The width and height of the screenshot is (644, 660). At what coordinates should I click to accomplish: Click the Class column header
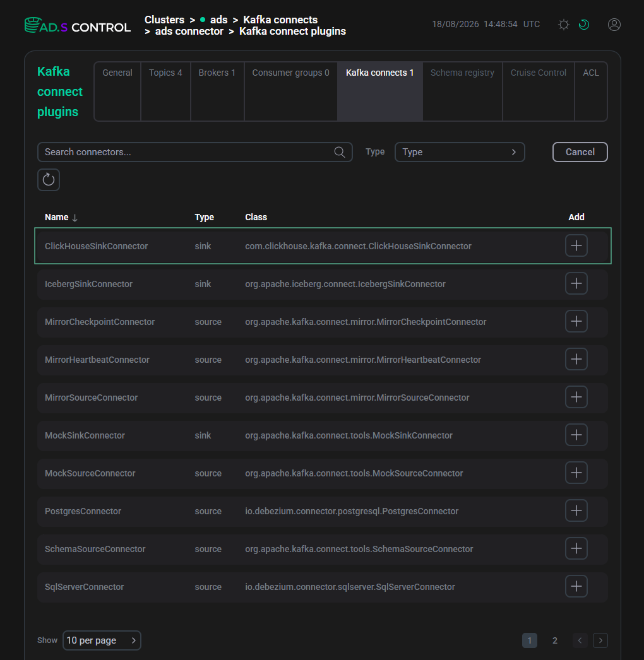pos(256,217)
